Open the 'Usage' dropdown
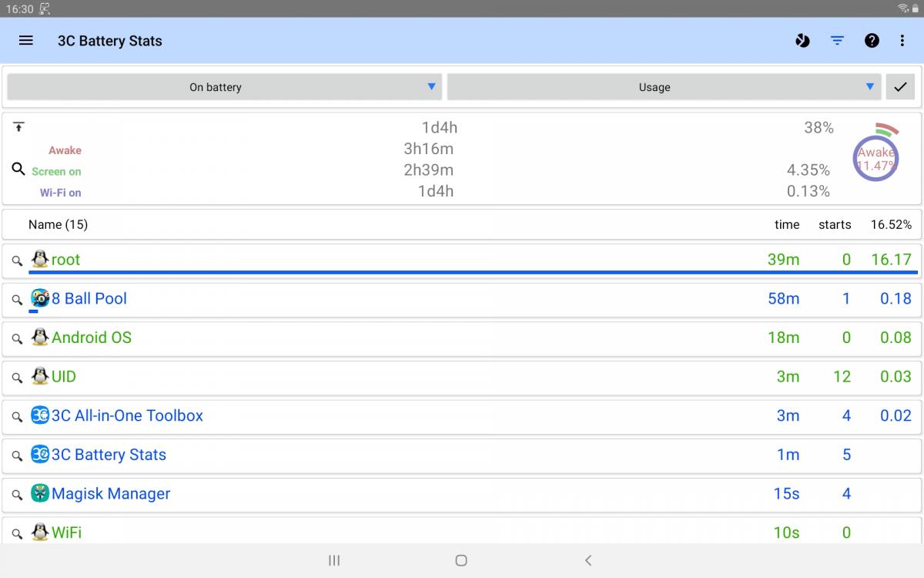The image size is (924, 578). (x=664, y=87)
